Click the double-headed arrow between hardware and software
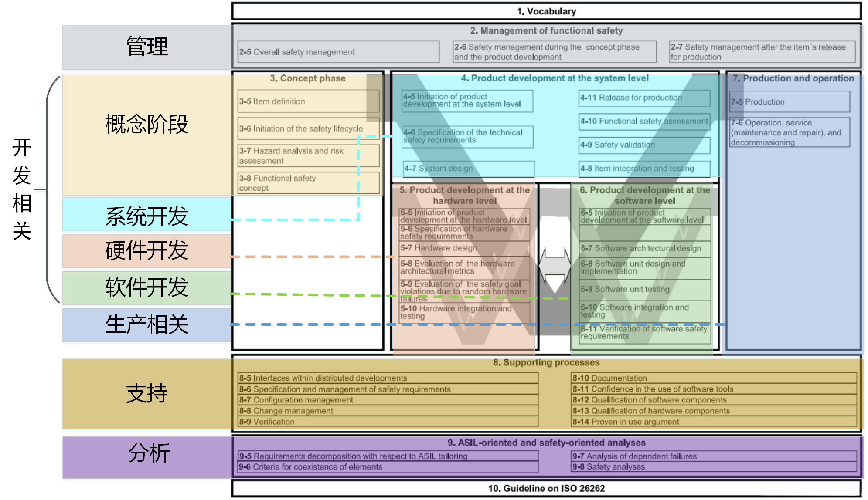The width and height of the screenshot is (868, 500). click(x=555, y=266)
